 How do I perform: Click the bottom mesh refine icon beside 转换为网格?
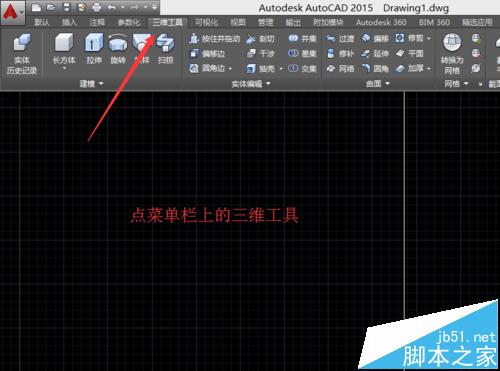tap(476, 68)
